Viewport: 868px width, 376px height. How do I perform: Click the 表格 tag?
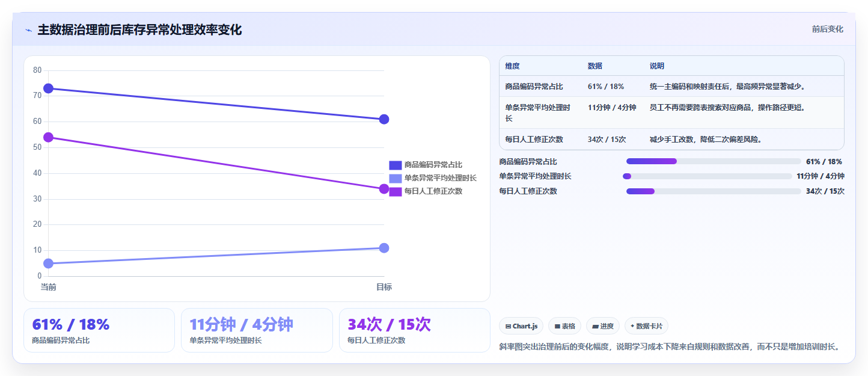click(x=564, y=326)
